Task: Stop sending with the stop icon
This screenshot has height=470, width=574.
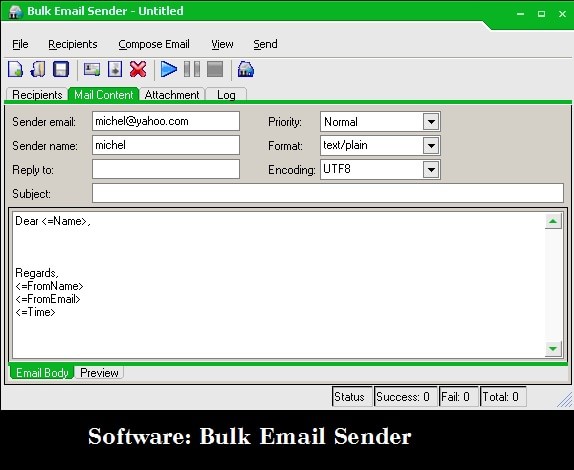Action: click(215, 69)
